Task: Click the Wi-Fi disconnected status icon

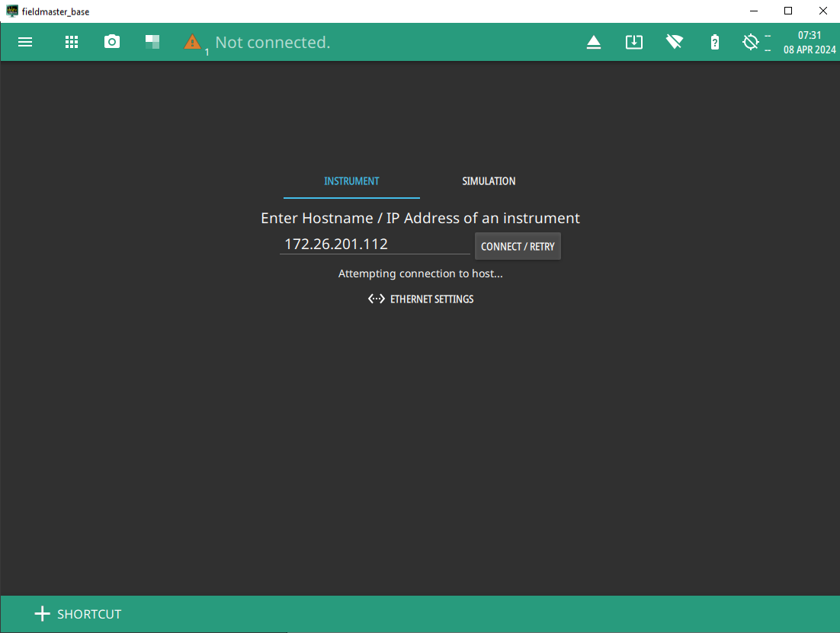Action: 674,43
